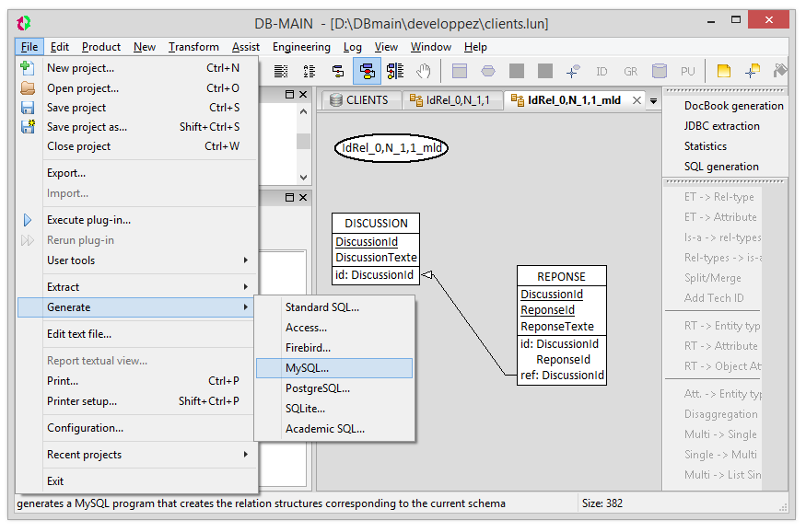Open the Assist menu
This screenshot has width=806, height=532.
point(246,47)
